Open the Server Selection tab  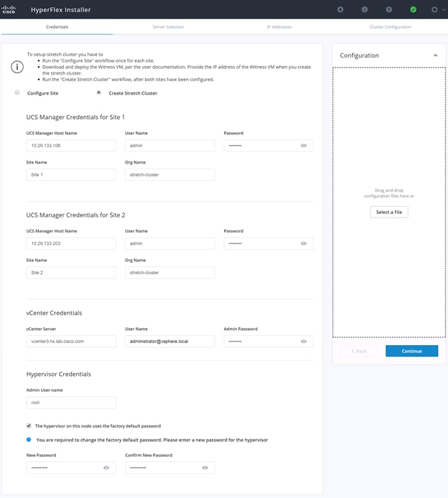(x=168, y=27)
